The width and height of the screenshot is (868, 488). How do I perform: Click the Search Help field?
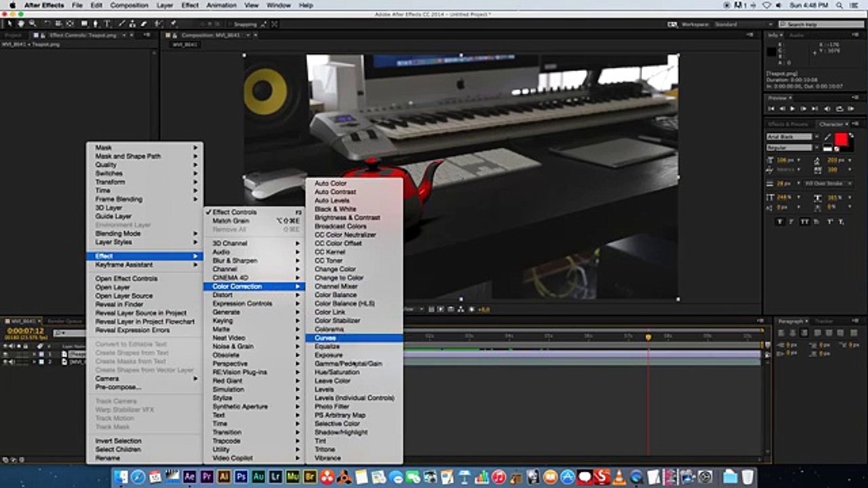point(821,24)
